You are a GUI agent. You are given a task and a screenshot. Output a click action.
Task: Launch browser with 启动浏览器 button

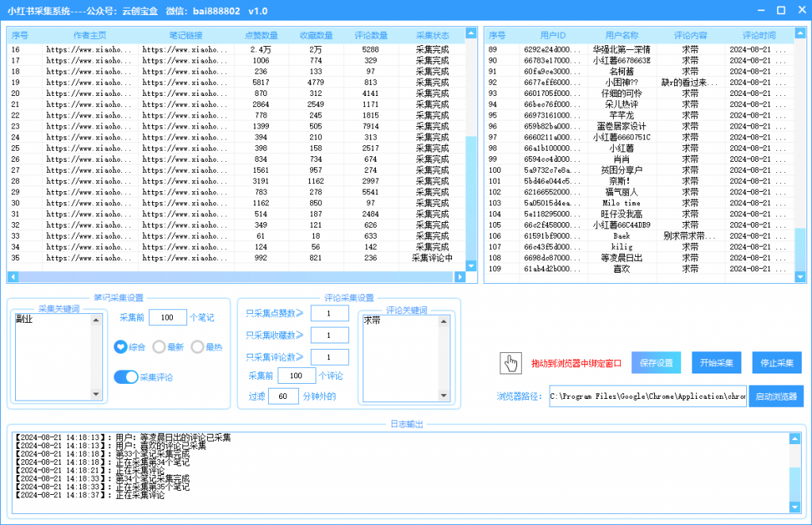click(x=776, y=397)
